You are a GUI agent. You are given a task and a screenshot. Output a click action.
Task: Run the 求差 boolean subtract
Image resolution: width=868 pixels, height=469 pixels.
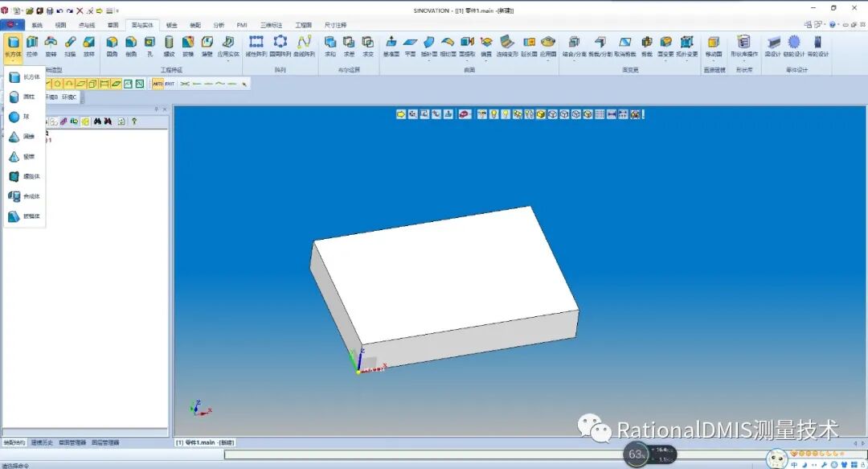point(349,47)
